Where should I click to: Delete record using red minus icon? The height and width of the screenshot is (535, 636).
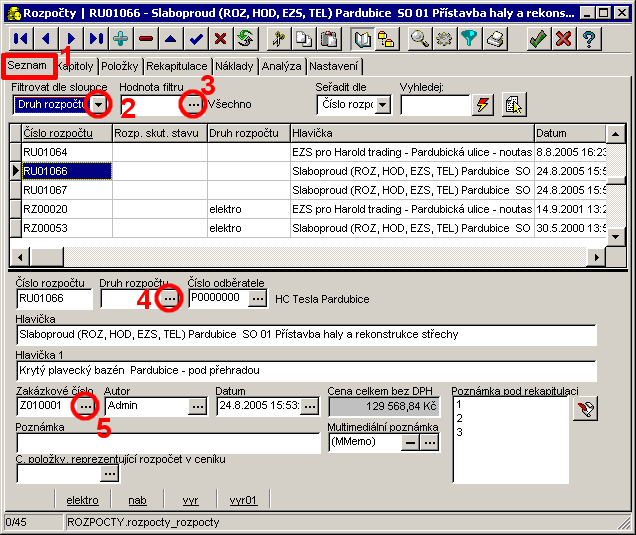coord(146,39)
